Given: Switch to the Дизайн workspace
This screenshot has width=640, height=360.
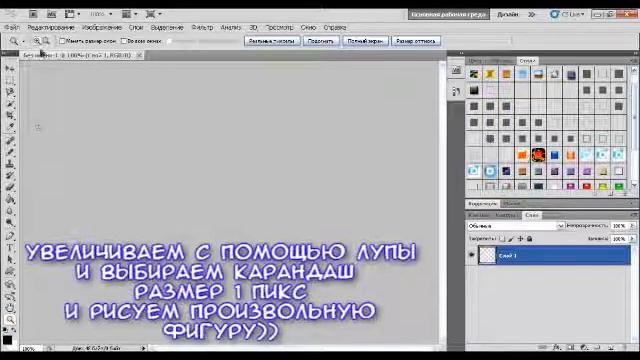Looking at the screenshot, I should click(x=507, y=14).
